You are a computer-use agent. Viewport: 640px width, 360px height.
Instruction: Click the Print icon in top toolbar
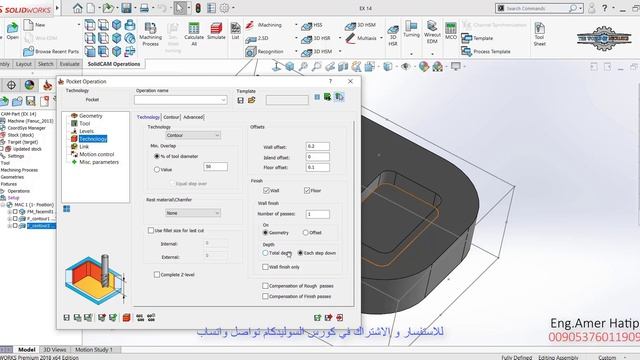coord(144,8)
